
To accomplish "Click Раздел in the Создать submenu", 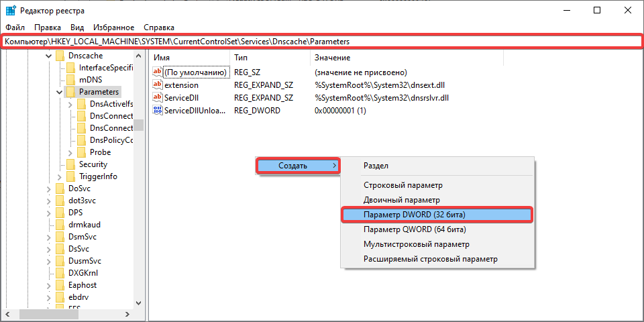I will click(x=376, y=165).
